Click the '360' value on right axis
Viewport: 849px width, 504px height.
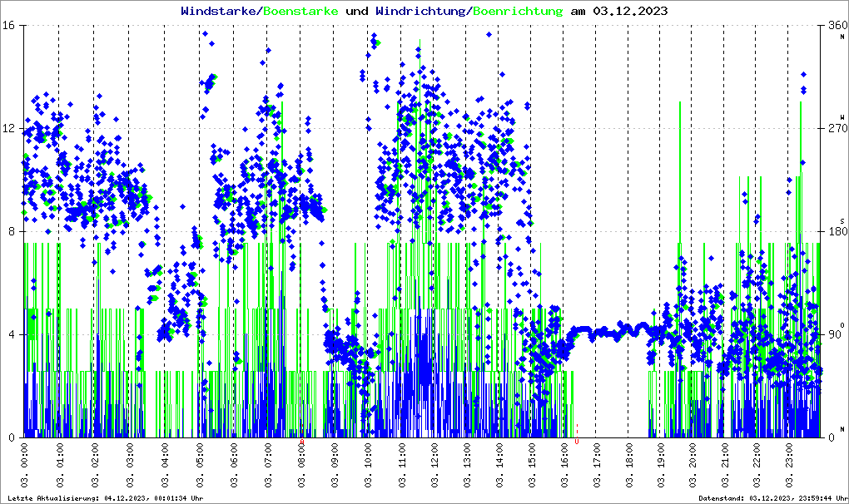tap(837, 25)
